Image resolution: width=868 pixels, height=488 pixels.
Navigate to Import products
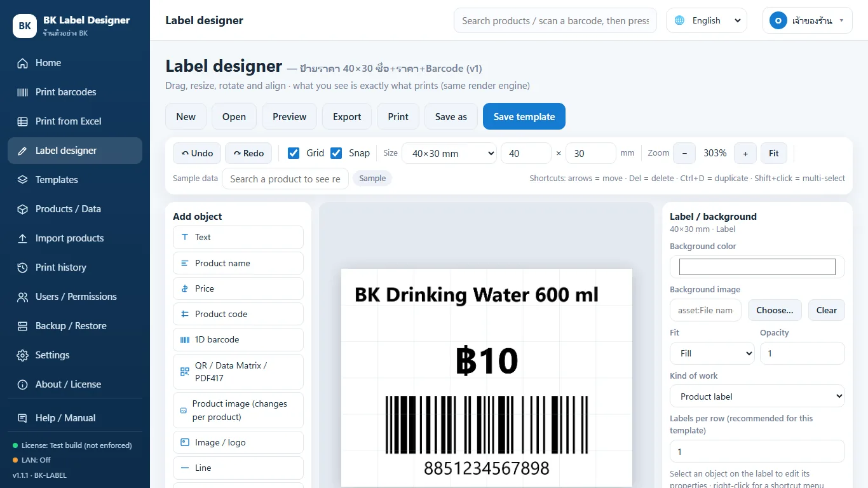tap(75, 238)
